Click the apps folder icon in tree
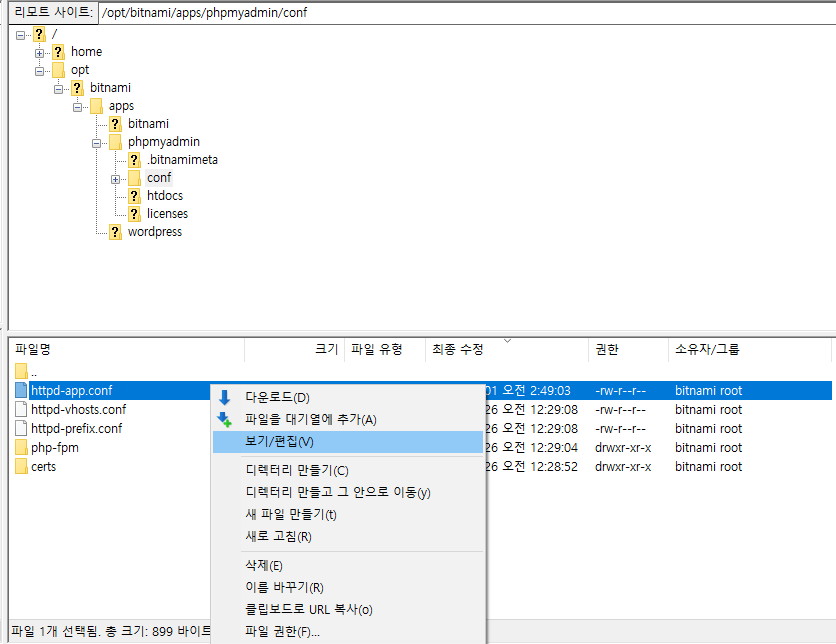836x644 pixels. pos(97,106)
